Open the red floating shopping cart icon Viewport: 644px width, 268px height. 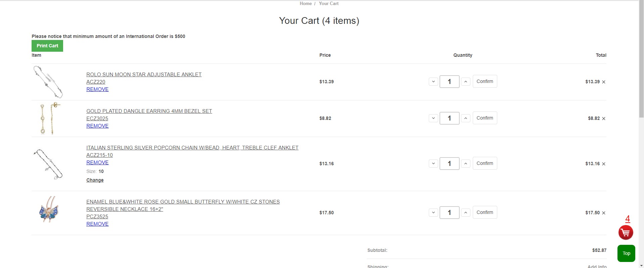(x=626, y=232)
